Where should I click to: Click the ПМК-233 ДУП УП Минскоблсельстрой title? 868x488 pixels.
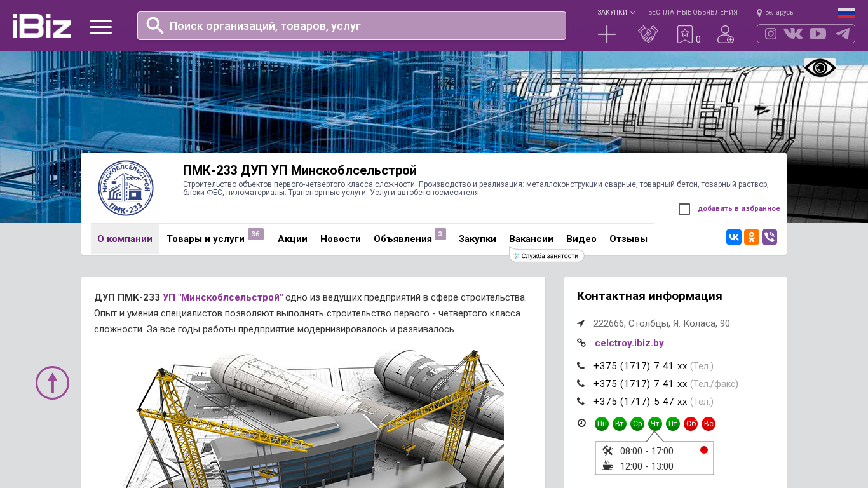coord(300,170)
